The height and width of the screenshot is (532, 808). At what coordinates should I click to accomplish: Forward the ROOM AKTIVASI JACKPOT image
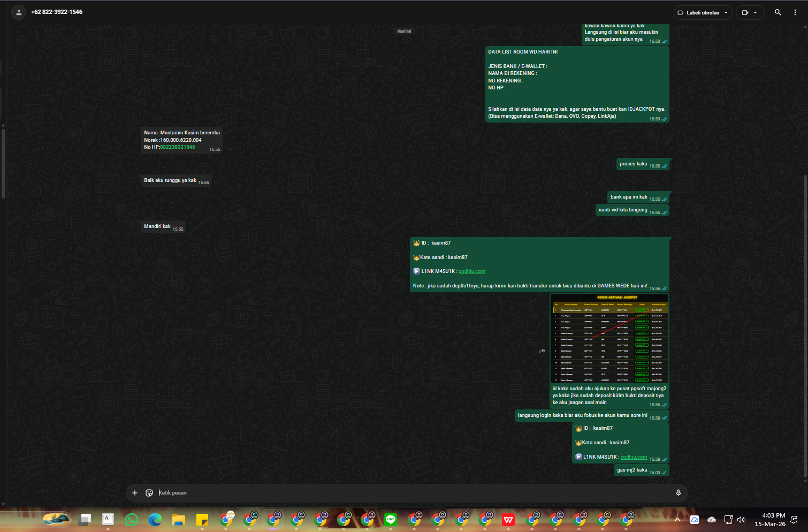[542, 351]
